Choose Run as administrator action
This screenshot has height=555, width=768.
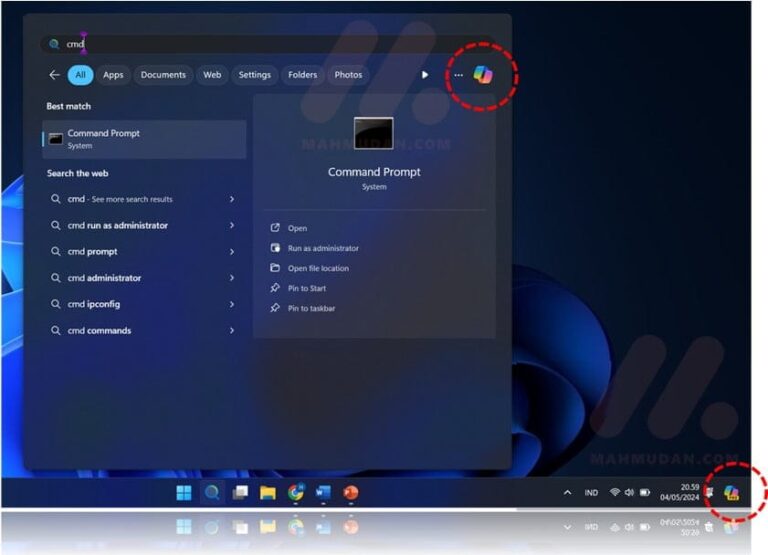(323, 248)
